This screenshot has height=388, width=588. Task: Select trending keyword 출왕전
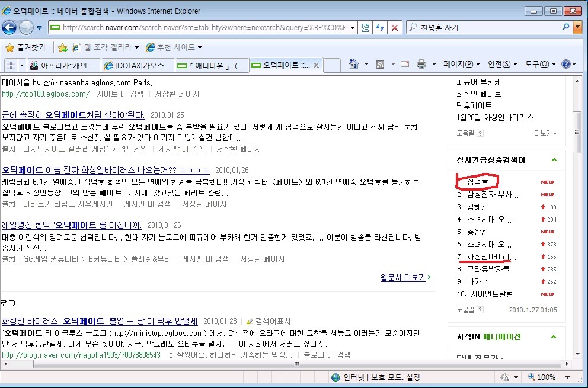coord(477,232)
